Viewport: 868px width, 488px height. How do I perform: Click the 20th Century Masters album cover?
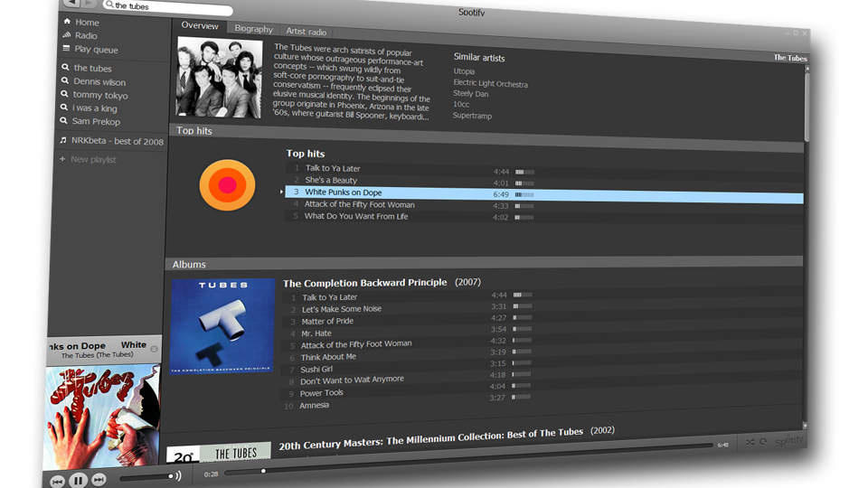(219, 453)
